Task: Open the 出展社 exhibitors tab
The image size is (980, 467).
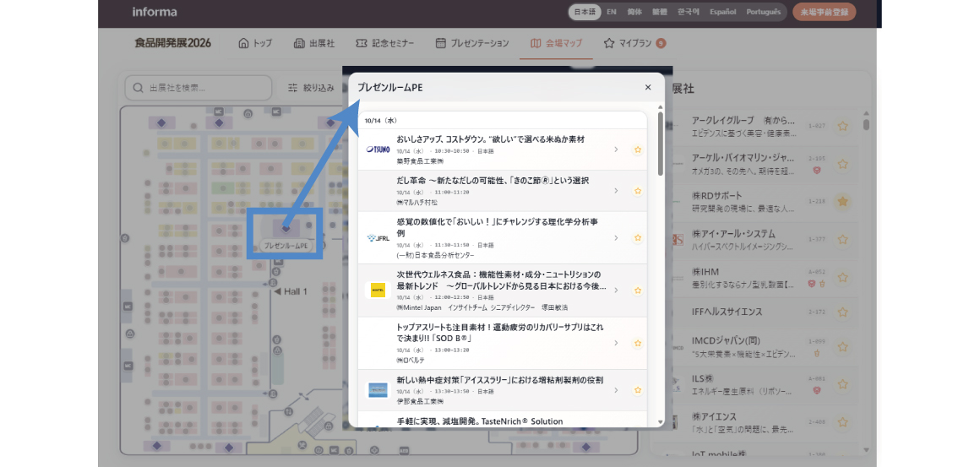Action: pos(313,43)
